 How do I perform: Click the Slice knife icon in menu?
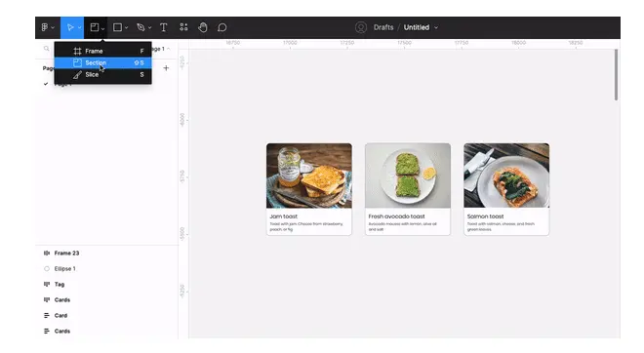pos(77,75)
